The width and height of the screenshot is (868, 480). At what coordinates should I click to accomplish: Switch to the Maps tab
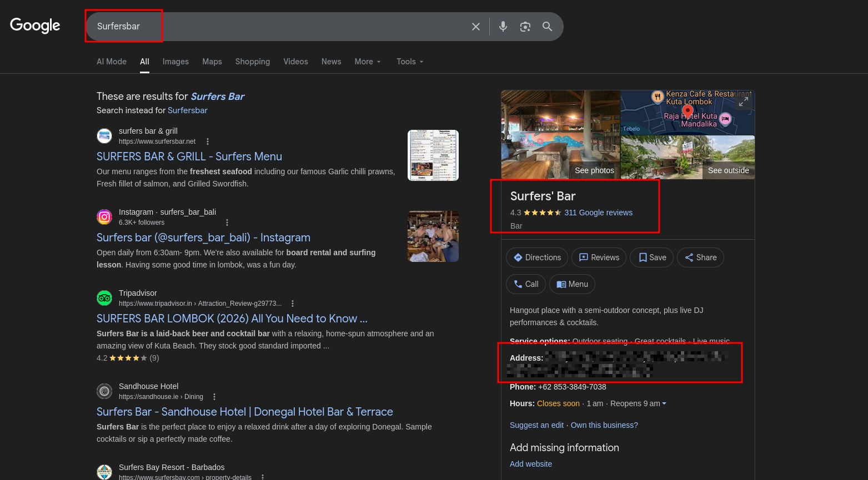[212, 62]
